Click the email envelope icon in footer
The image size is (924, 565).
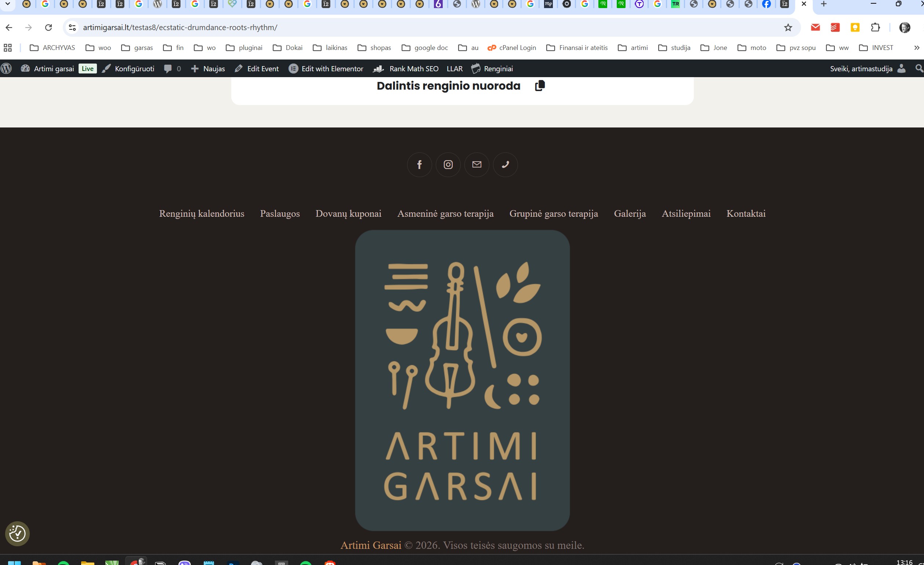tap(477, 164)
